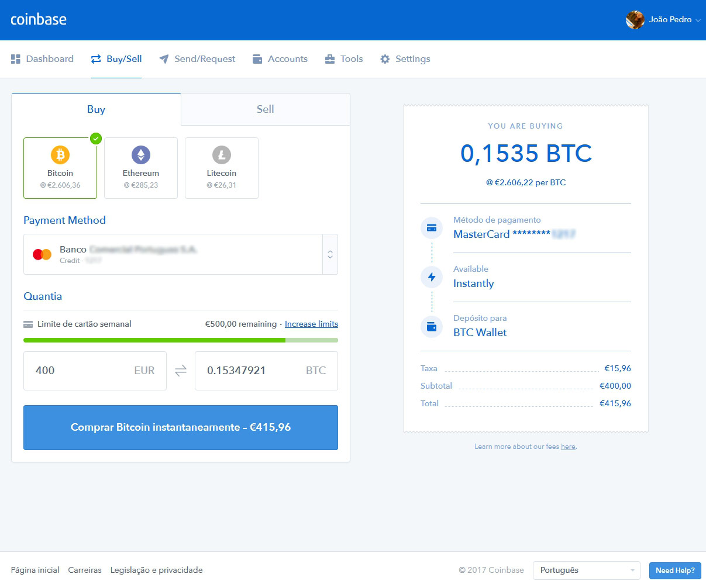Click the Increase limits link
This screenshot has height=588, width=706.
(311, 324)
